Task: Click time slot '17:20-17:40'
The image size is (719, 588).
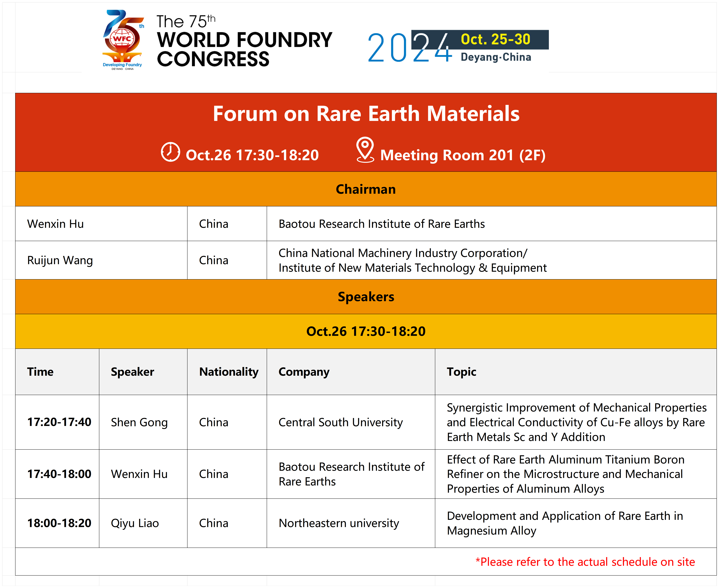Action: click(59, 422)
